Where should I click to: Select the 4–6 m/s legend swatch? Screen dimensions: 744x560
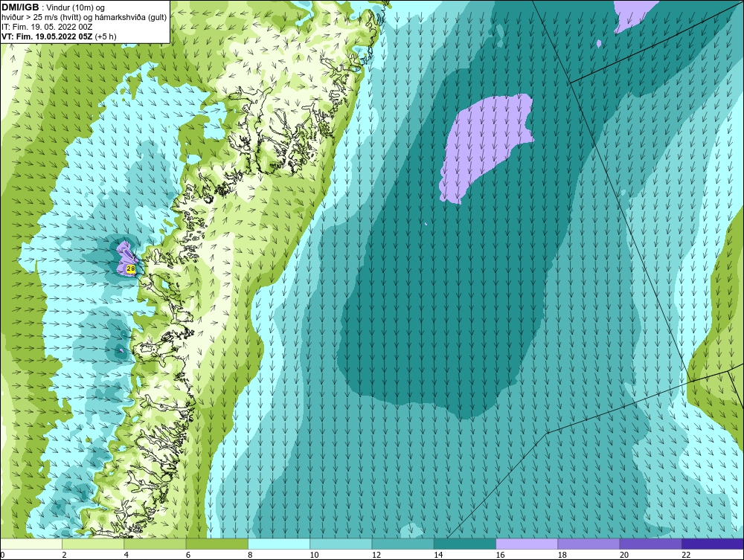point(155,544)
